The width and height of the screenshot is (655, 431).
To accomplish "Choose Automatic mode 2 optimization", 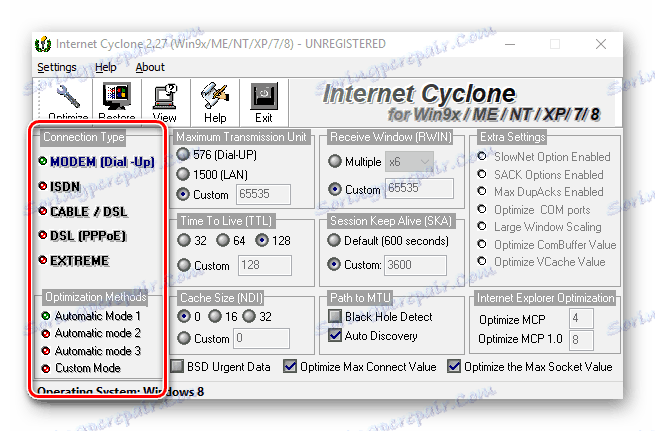I will pyautogui.click(x=91, y=333).
